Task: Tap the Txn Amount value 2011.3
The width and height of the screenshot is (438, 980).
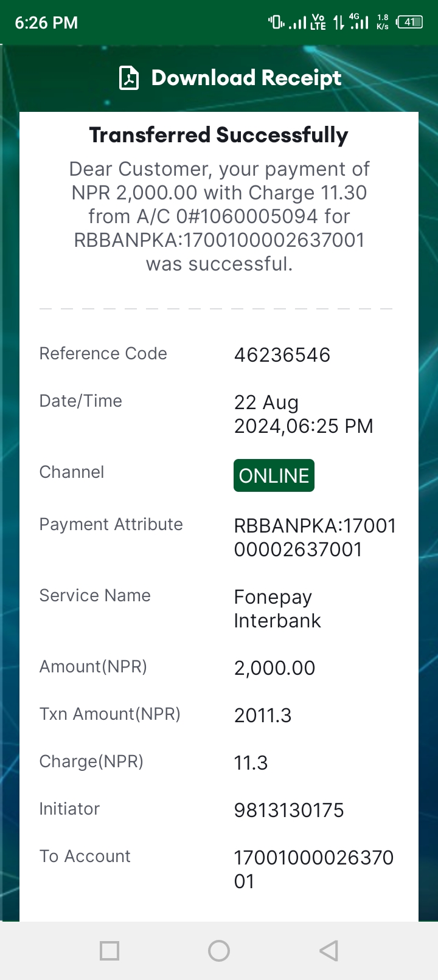Action: 263,716
